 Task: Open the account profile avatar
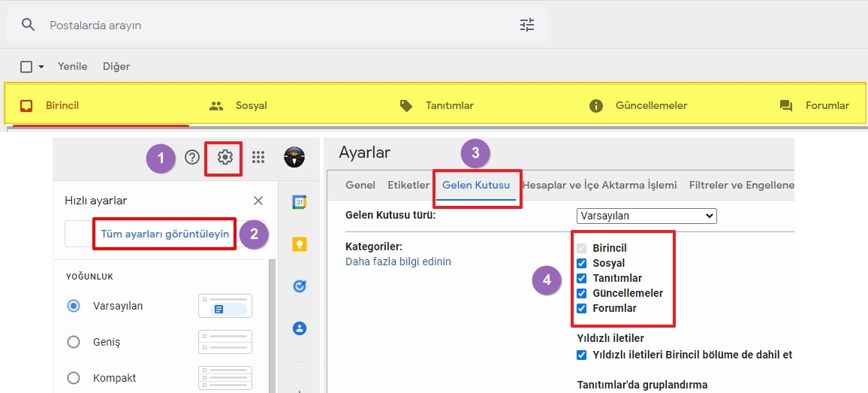point(294,157)
